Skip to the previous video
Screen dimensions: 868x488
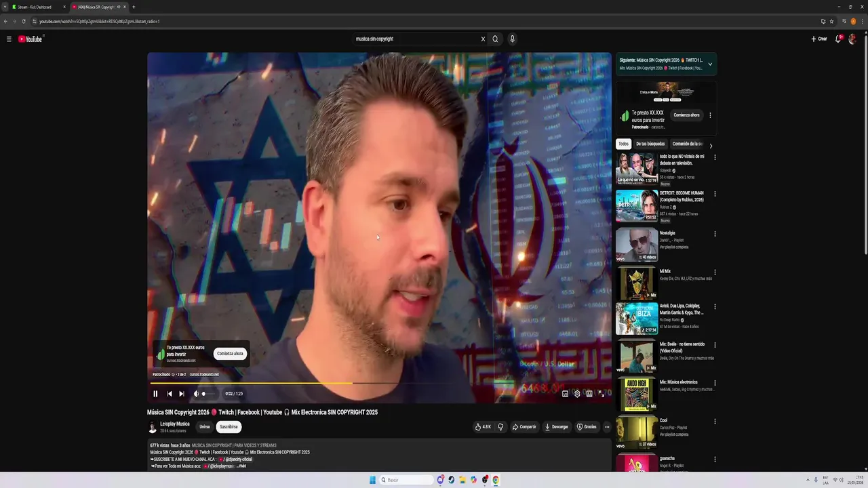point(169,394)
